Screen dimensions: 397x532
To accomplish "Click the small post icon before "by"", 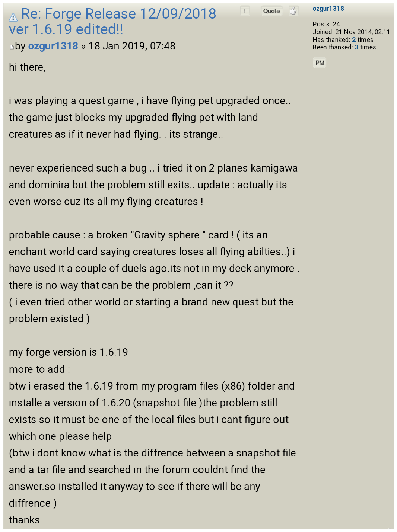I will coord(12,47).
